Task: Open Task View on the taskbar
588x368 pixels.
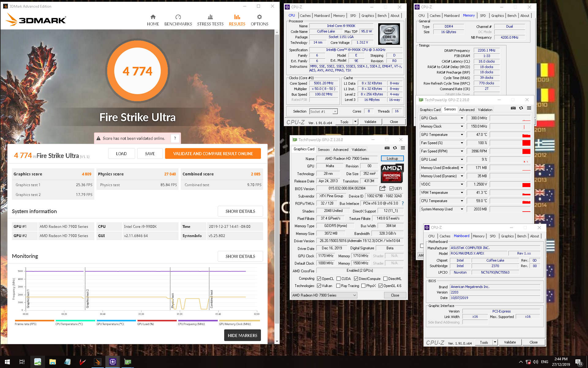Action: [22, 362]
